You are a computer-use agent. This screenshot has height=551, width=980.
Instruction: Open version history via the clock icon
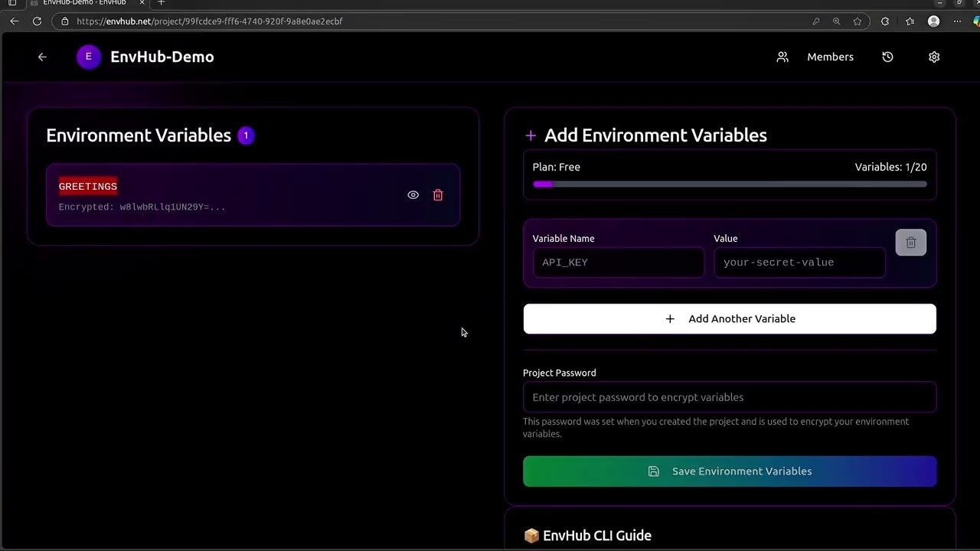click(887, 57)
